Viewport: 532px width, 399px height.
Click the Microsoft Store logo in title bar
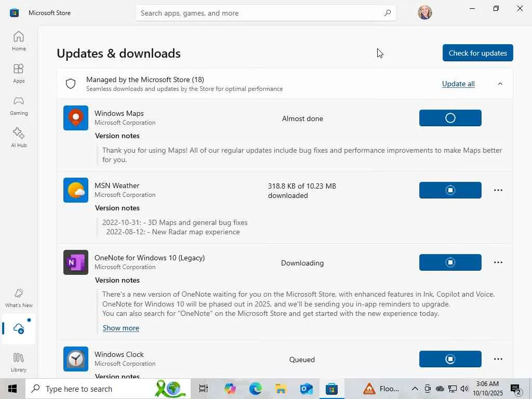click(x=14, y=13)
